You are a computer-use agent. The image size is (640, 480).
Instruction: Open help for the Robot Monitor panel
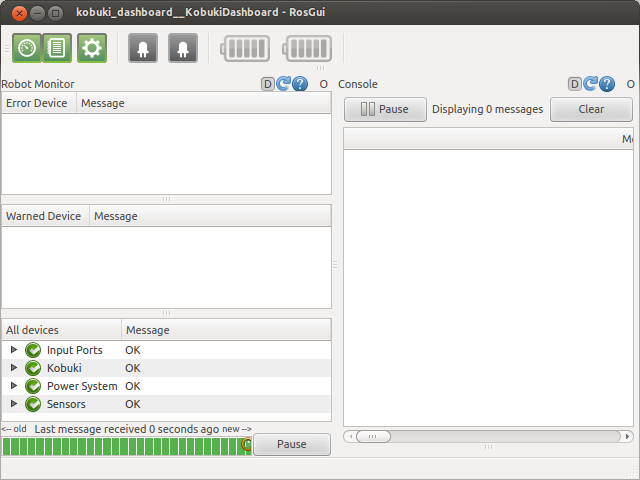point(300,84)
